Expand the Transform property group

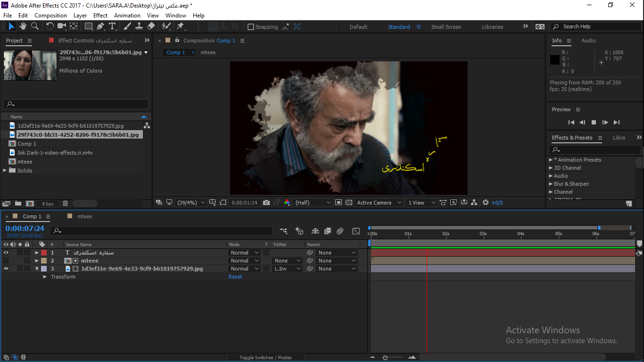coord(45,277)
